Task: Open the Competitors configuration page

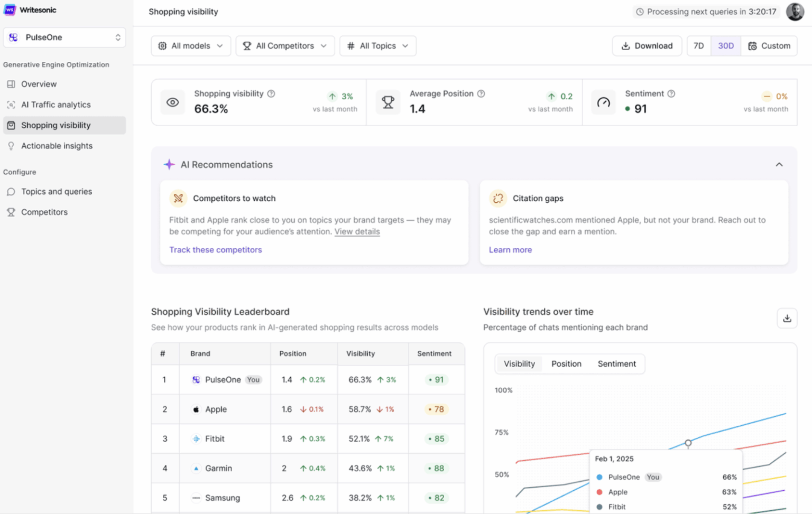Action: pos(44,212)
